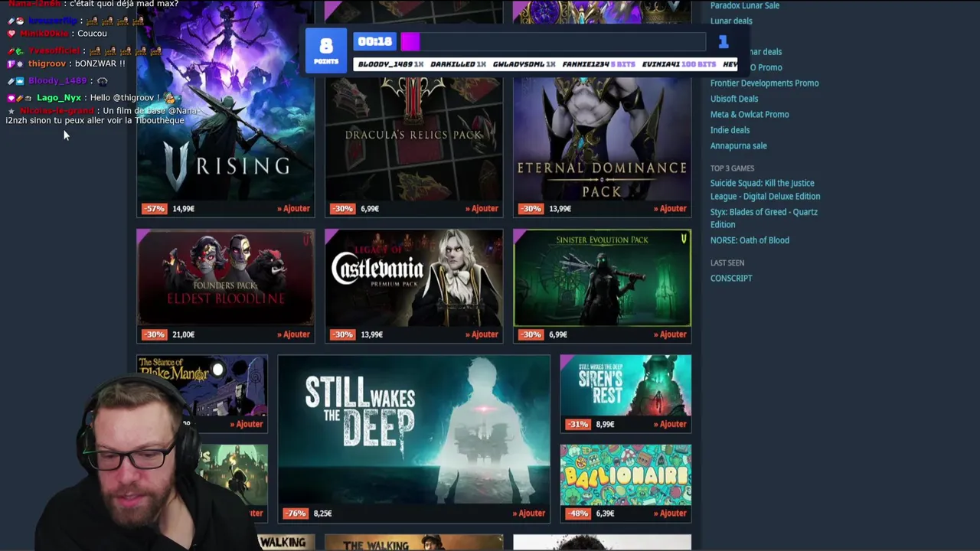Open Ballionaire thumbnail
The width and height of the screenshot is (980, 551).
click(626, 474)
